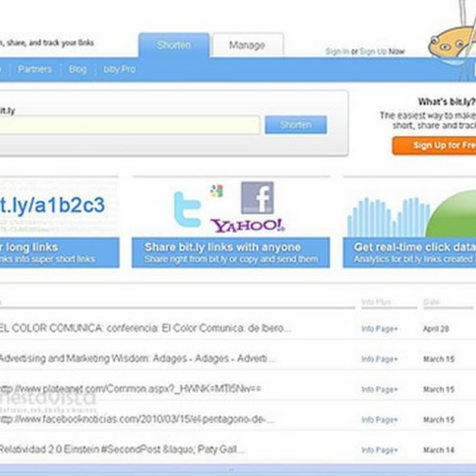Click the blue analytics bar chart graphic
The height and width of the screenshot is (476, 476).
(389, 217)
